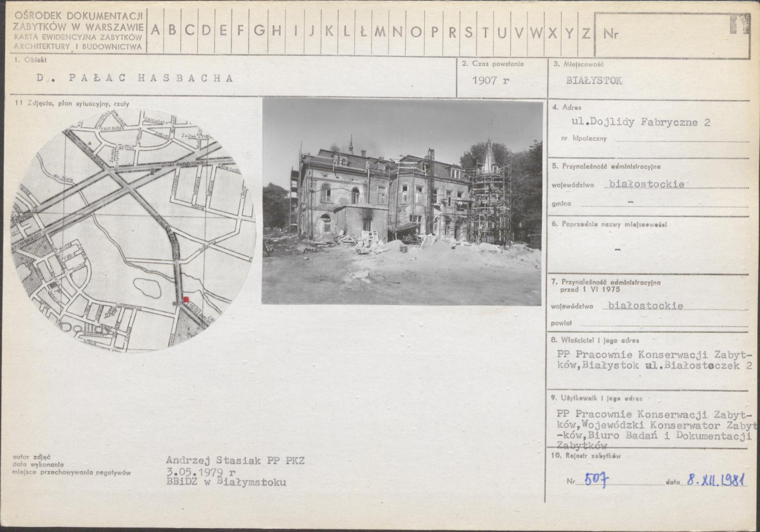The height and width of the screenshot is (532, 760).
Task: Click the letter Z index cell
Action: point(586,31)
